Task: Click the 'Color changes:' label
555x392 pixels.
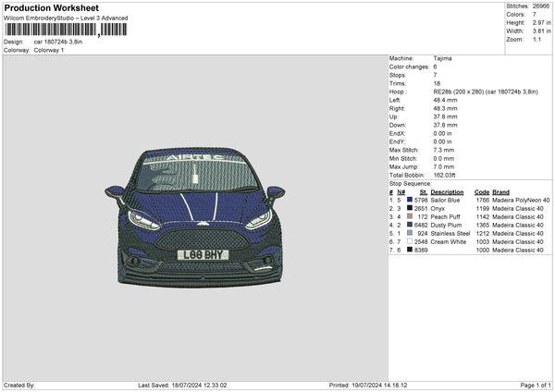Action: [409, 67]
